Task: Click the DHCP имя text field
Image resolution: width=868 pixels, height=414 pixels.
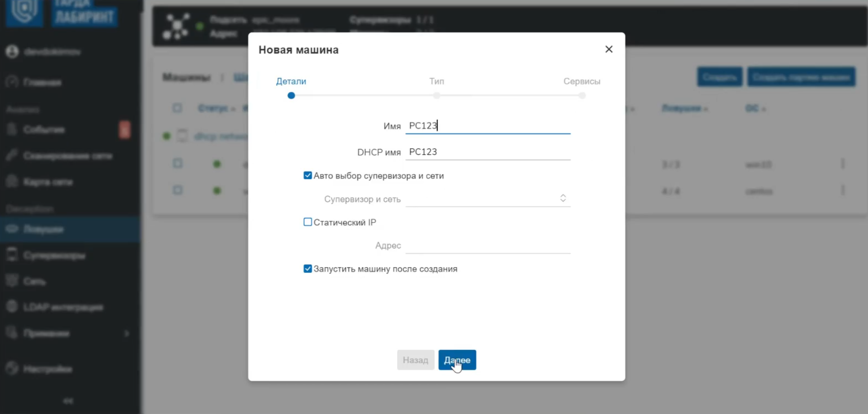Action: point(488,152)
